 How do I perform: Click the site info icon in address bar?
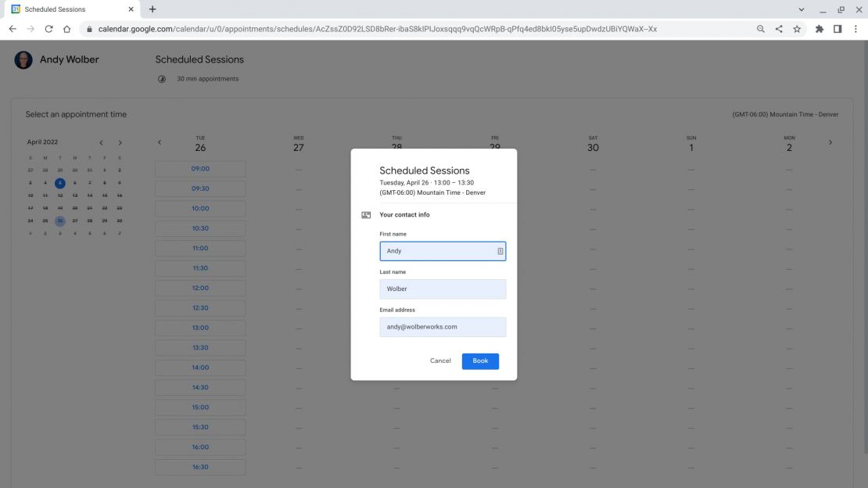(90, 28)
